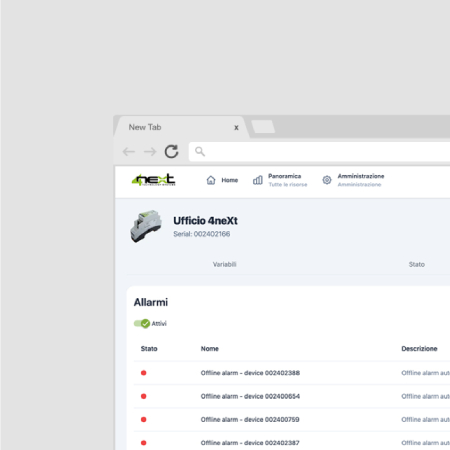Click the browser back arrow
This screenshot has height=450, width=450.
129,152
